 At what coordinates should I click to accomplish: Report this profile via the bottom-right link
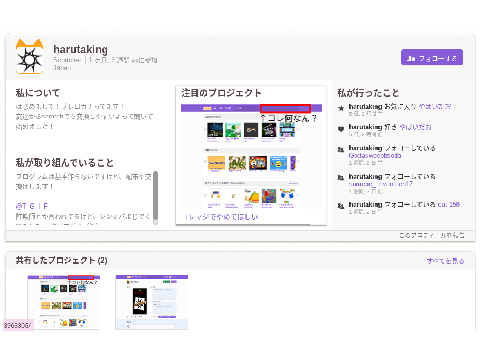click(432, 235)
